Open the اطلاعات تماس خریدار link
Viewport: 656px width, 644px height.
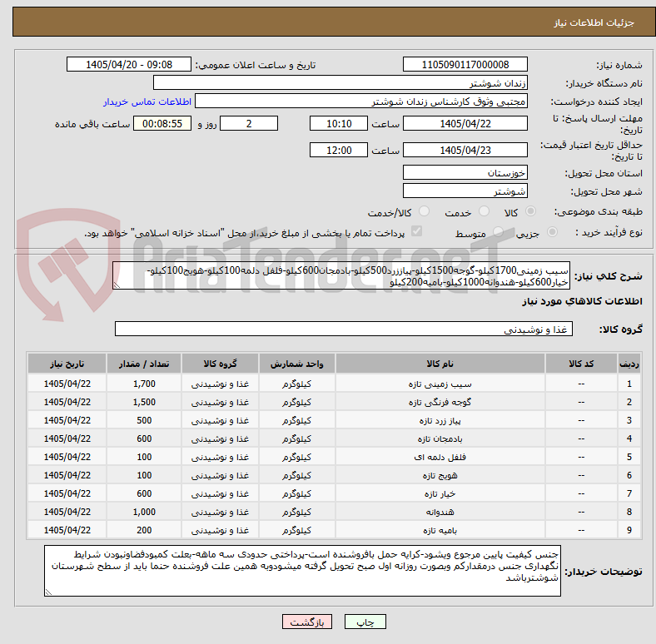point(147,102)
